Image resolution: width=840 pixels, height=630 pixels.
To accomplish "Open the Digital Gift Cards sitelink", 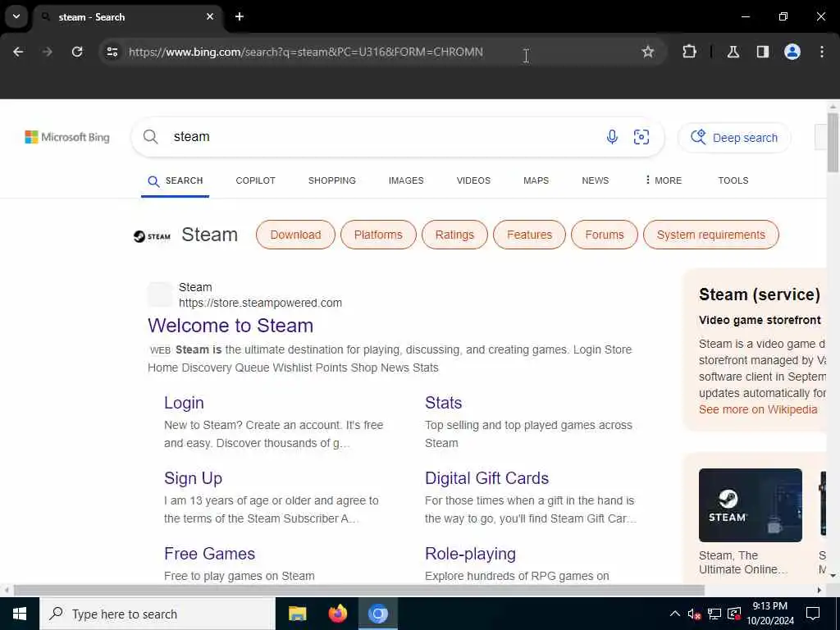I will (487, 478).
